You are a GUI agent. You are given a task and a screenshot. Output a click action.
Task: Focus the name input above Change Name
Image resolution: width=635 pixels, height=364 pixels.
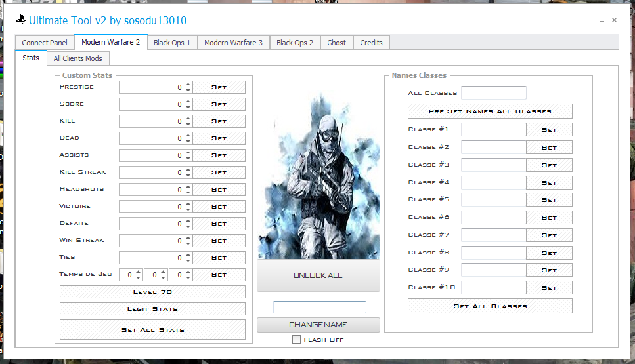pyautogui.click(x=320, y=307)
